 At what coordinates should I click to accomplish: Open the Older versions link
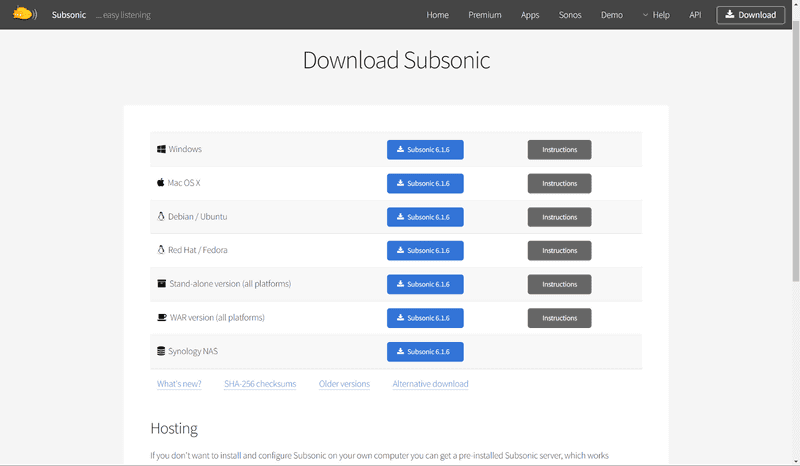[344, 384]
